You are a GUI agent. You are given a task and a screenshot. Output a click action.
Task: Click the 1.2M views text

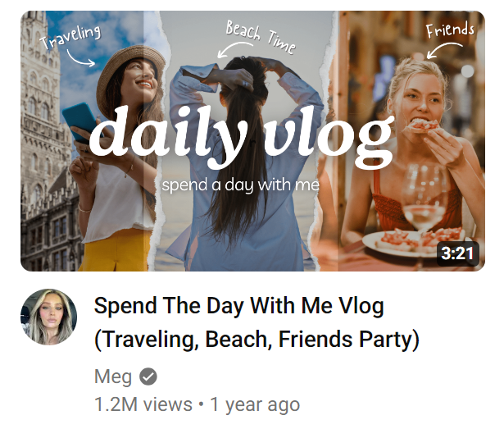click(x=143, y=404)
